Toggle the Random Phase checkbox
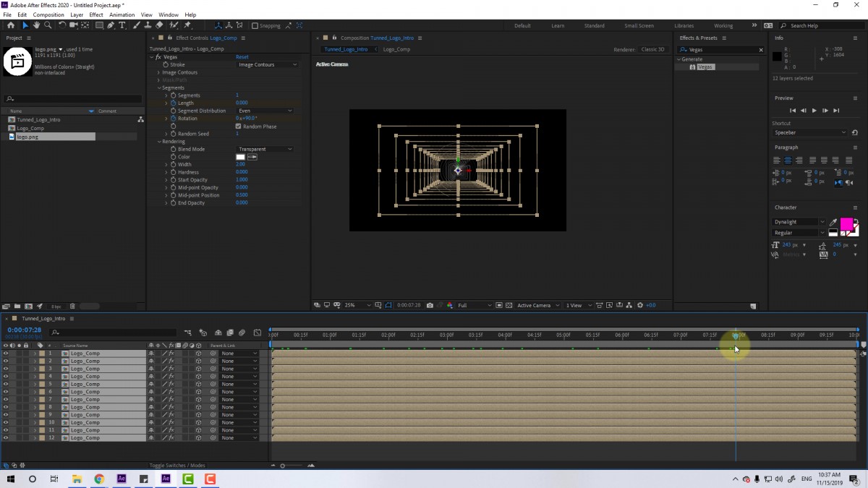This screenshot has height=488, width=868. 239,127
